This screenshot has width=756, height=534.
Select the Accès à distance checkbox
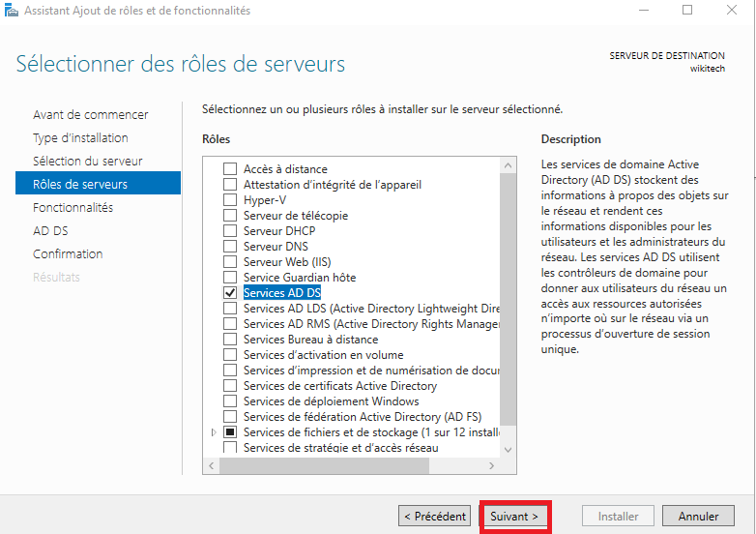tap(230, 169)
